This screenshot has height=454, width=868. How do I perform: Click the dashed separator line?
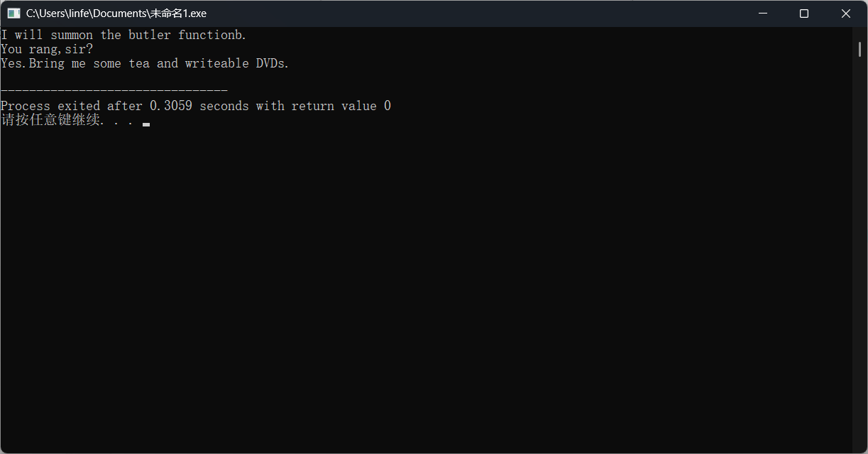[x=114, y=91]
